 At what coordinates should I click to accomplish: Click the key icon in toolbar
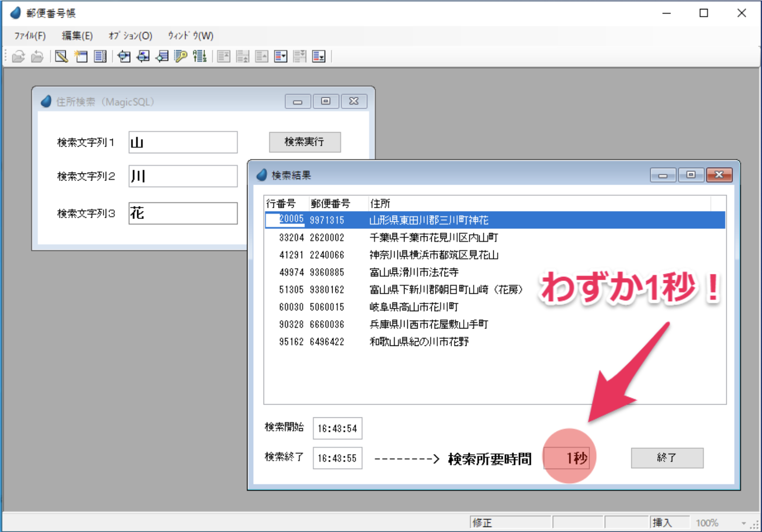(180, 57)
